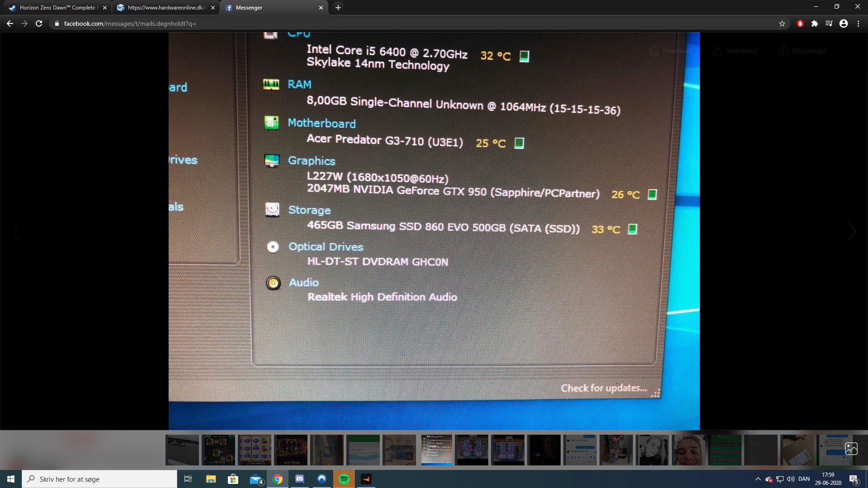This screenshot has height=488, width=868.
Task: Select the current Speccy screenshot thumbnail
Action: tap(436, 450)
